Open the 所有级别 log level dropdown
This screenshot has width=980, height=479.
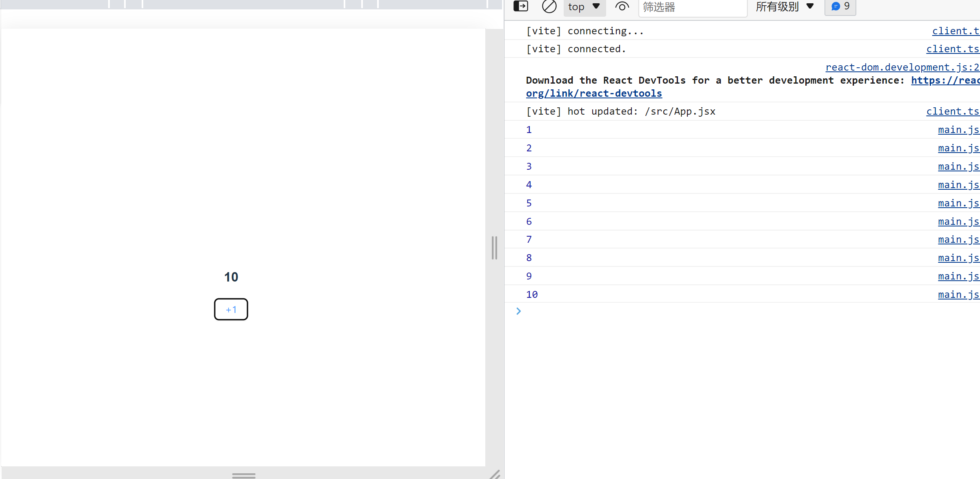[784, 7]
